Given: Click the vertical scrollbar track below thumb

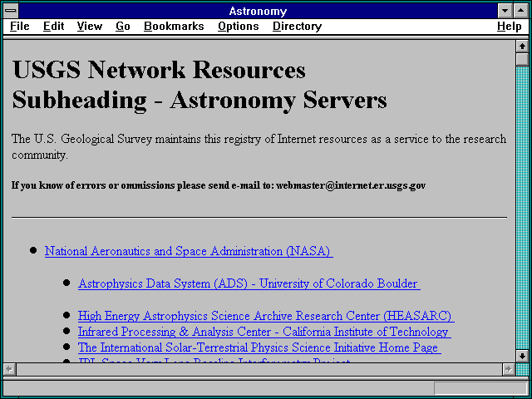Looking at the screenshot, I should coord(522,208).
